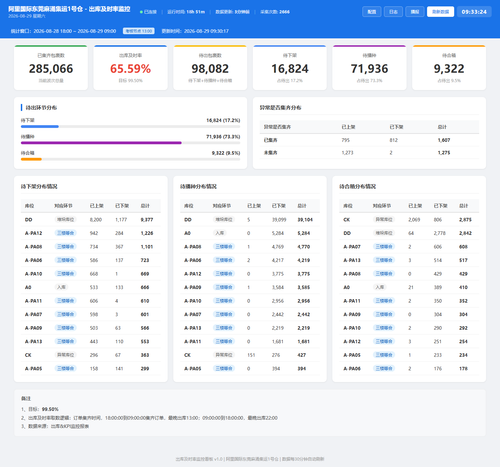The height and width of the screenshot is (467, 500).
Task: Click the 151 cell in CK row
Action: click(251, 355)
